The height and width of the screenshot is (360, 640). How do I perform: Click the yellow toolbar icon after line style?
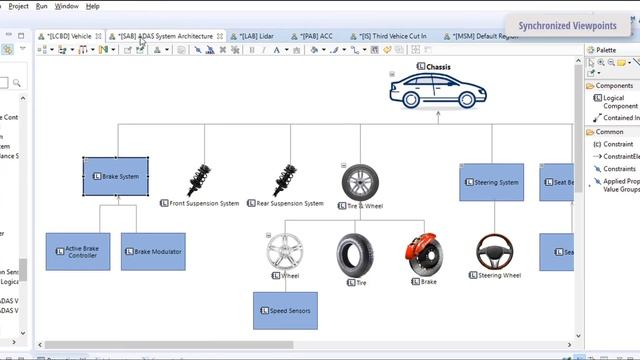[387, 50]
